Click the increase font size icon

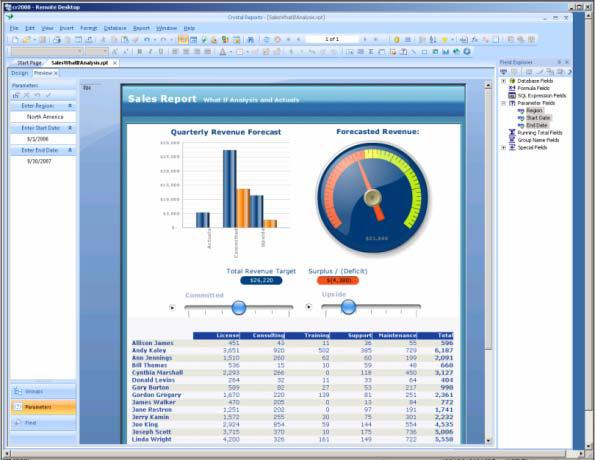[114, 52]
